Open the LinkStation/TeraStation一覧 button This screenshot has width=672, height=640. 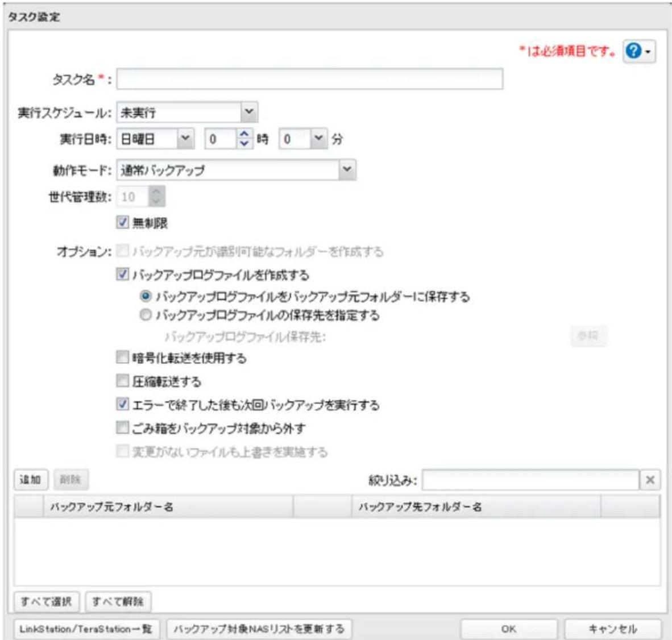tap(86, 629)
